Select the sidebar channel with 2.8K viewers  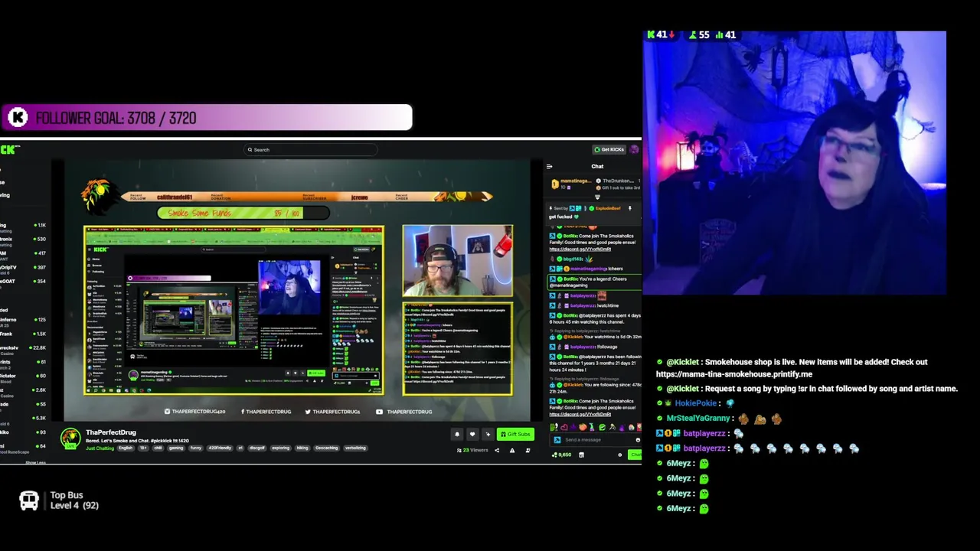pos(23,390)
